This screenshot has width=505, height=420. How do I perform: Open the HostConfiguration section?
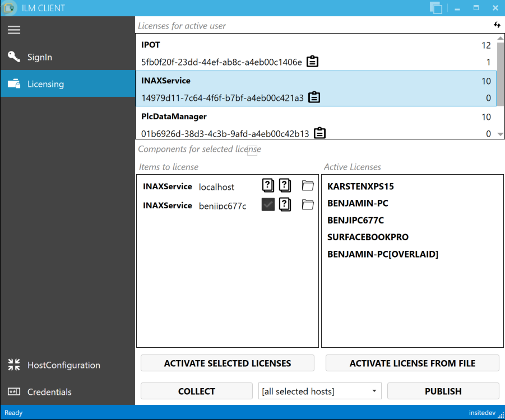(x=63, y=365)
